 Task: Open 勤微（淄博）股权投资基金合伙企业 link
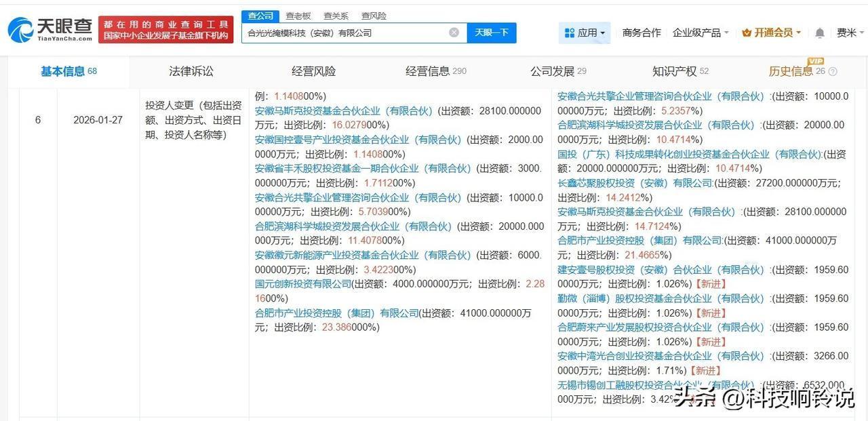click(x=660, y=298)
